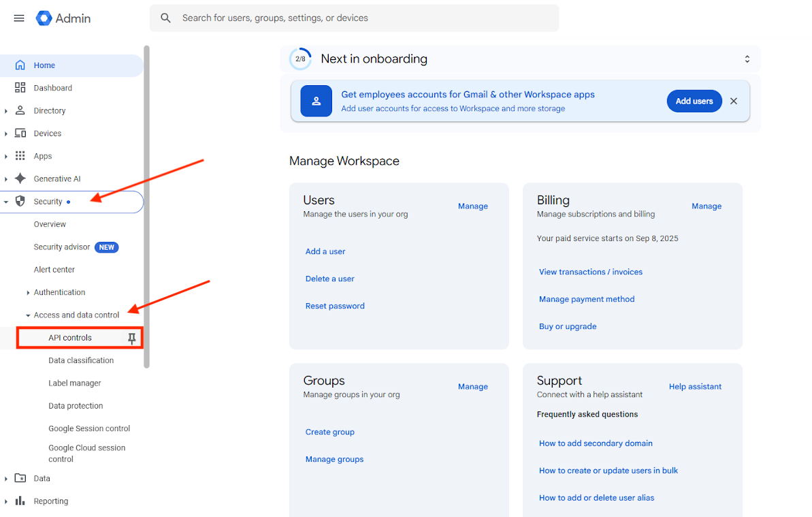Click Reset password link
This screenshot has height=517, width=812.
[335, 306]
